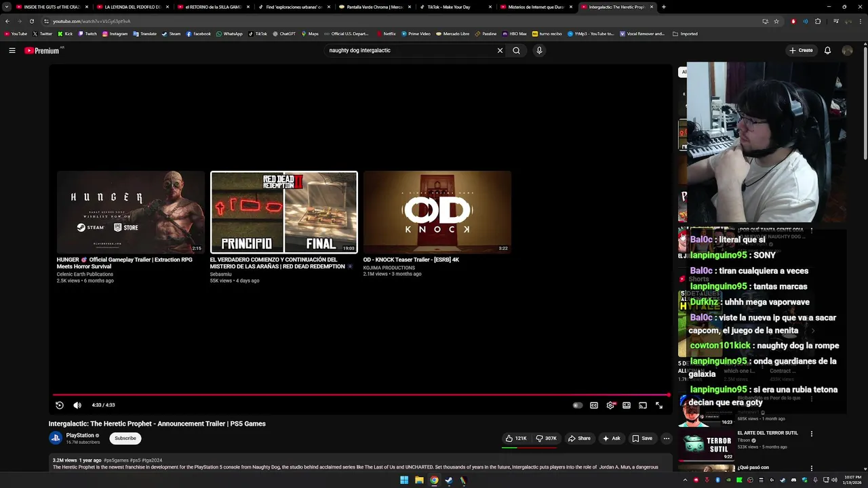Cast video to TV
Viewport: 868px width, 488px height.
coord(643,405)
